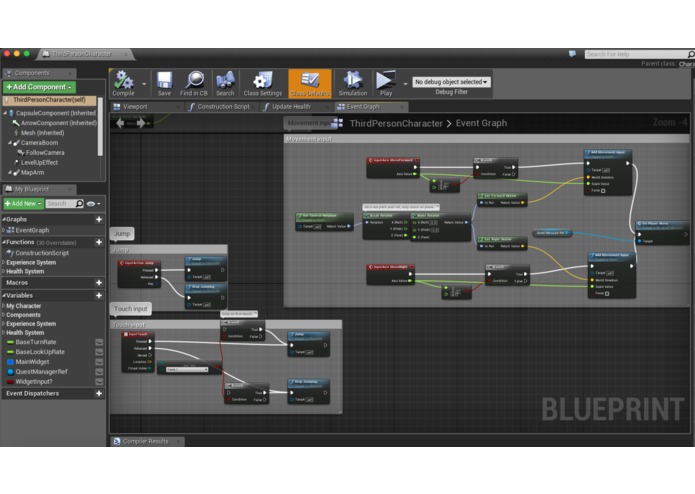Add a new graph with plus icon
This screenshot has height=494, width=695.
[99, 219]
